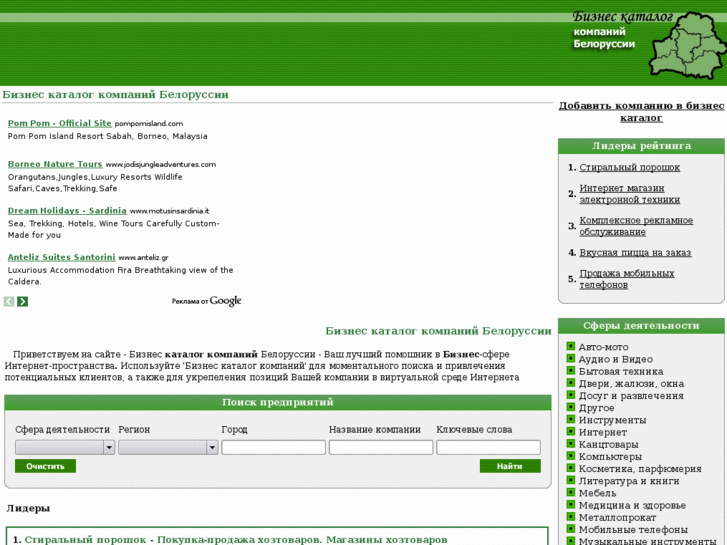Click the Belarus map logo in header
Image resolution: width=727 pixels, height=545 pixels.
pos(687,45)
